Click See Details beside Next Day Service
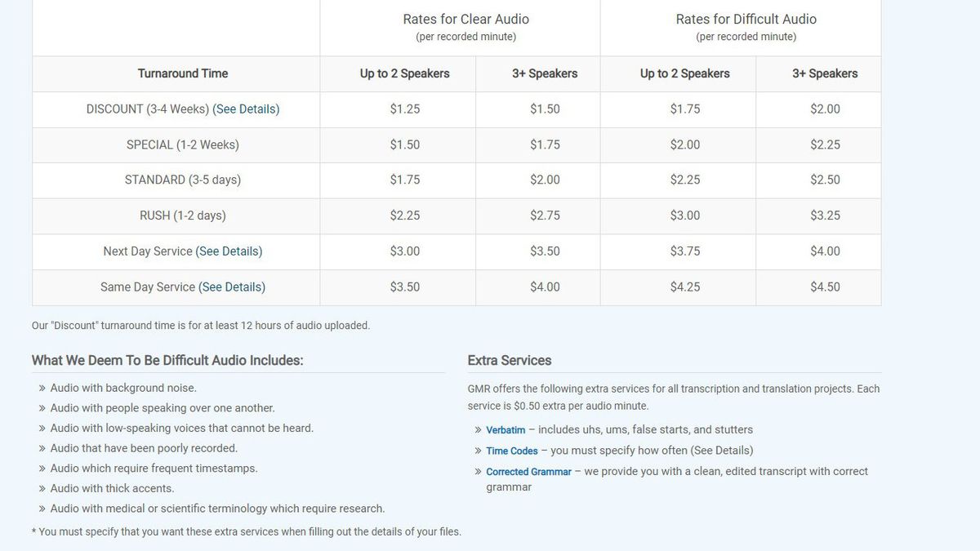Viewport: 980px width, 551px height. [x=229, y=251]
